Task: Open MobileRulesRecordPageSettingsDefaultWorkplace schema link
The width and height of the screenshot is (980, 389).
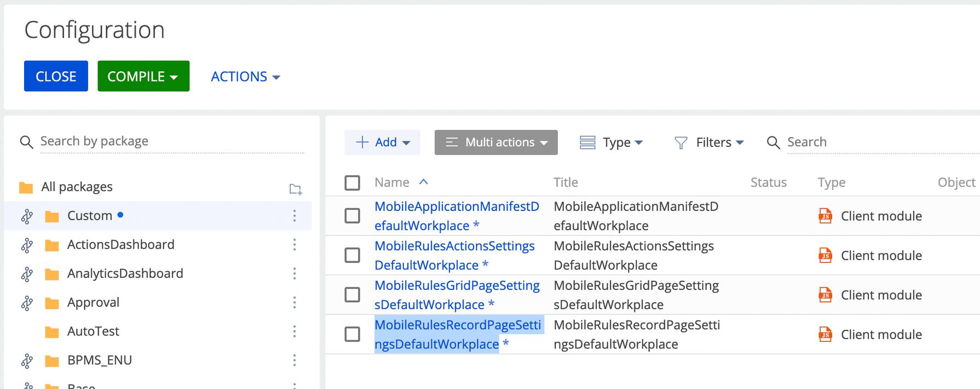Action: point(458,334)
